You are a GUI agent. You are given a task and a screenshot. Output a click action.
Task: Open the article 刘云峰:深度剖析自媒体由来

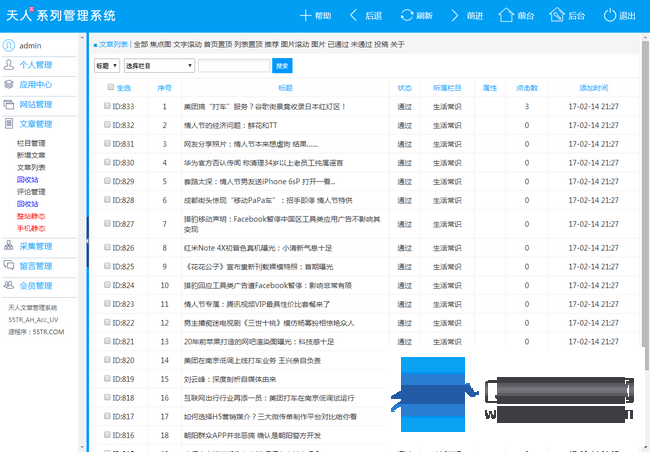tap(230, 379)
